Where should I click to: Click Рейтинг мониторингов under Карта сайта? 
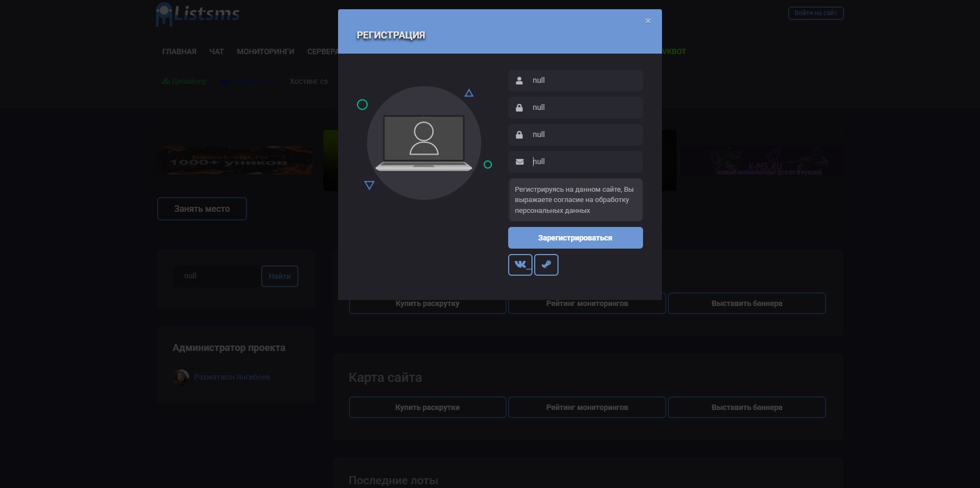[587, 407]
